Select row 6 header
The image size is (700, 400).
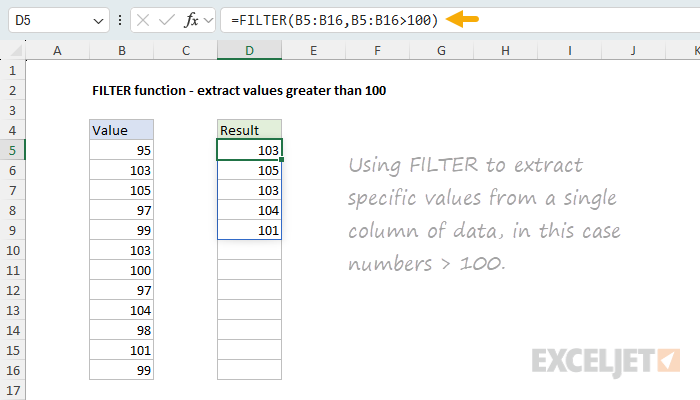[12, 171]
